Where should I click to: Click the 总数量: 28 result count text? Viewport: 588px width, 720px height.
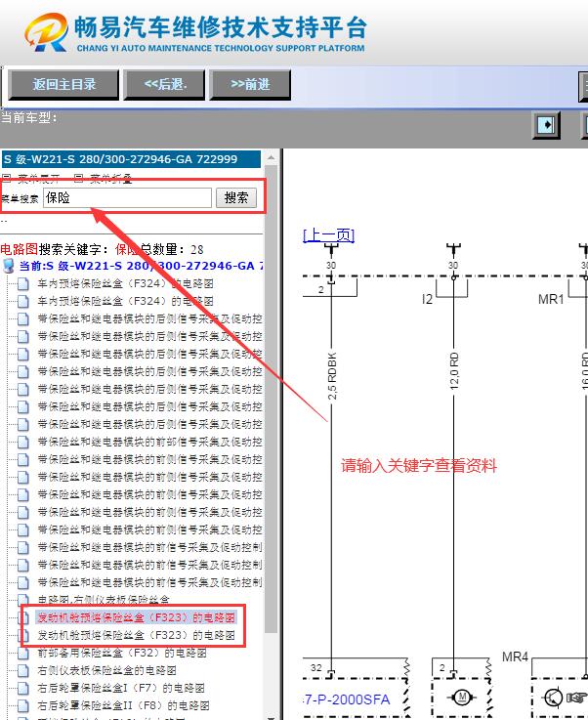172,249
